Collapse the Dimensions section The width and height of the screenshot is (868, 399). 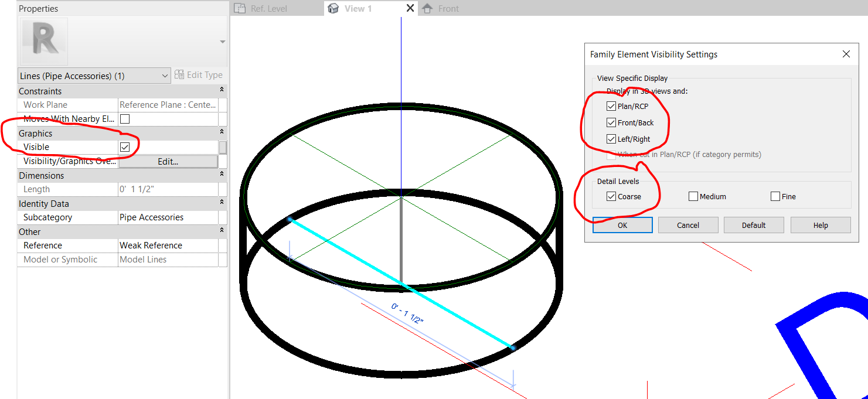point(222,175)
